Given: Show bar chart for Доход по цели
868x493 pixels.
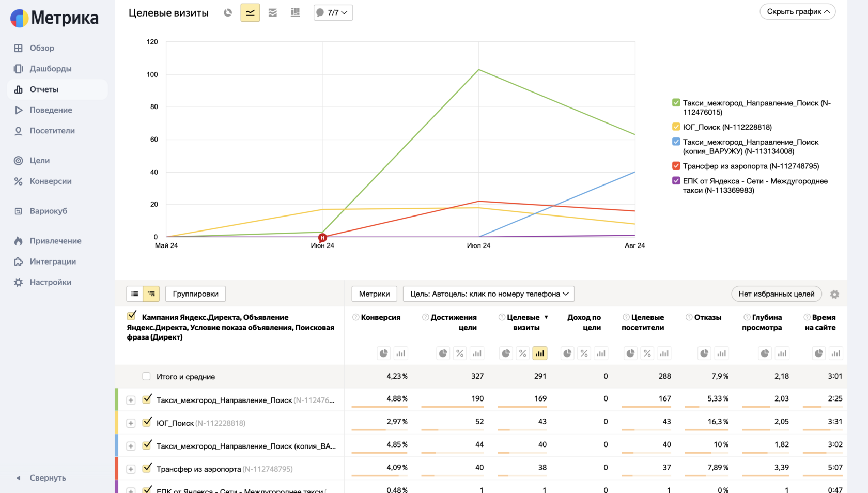Looking at the screenshot, I should pyautogui.click(x=601, y=353).
